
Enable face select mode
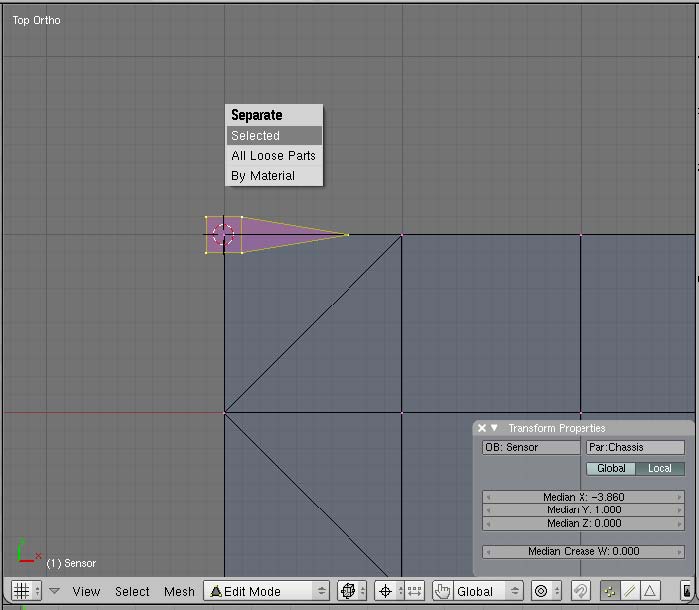pos(650,591)
